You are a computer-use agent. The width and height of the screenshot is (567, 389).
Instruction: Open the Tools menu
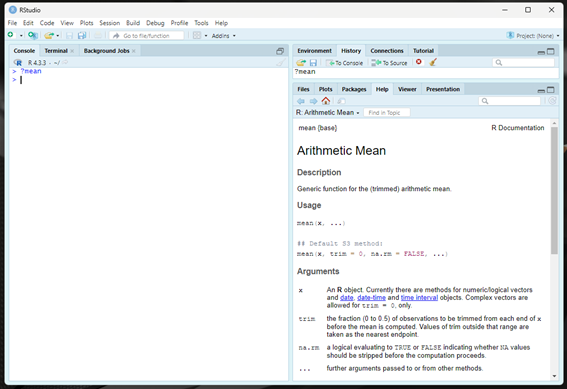(201, 23)
